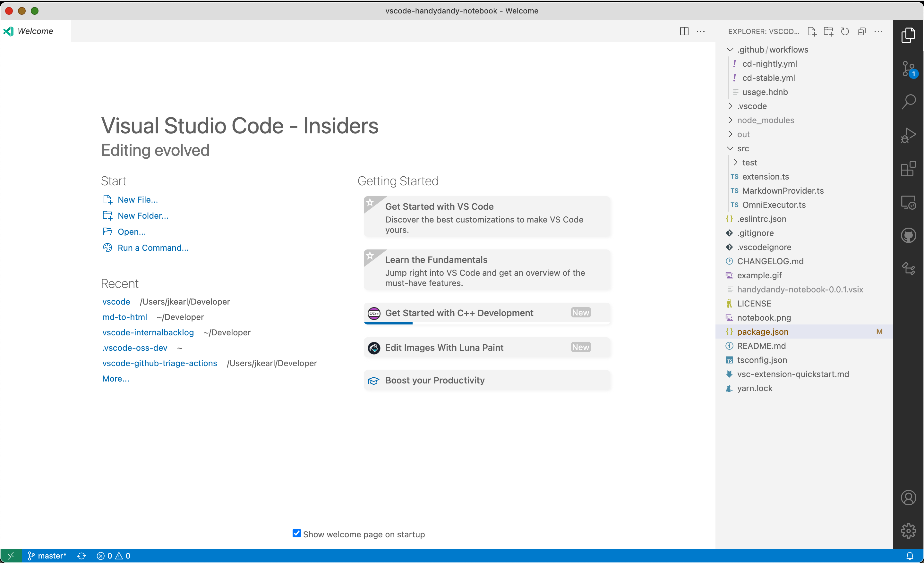The width and height of the screenshot is (924, 563).
Task: Open the Extensions view
Action: pyautogui.click(x=908, y=169)
